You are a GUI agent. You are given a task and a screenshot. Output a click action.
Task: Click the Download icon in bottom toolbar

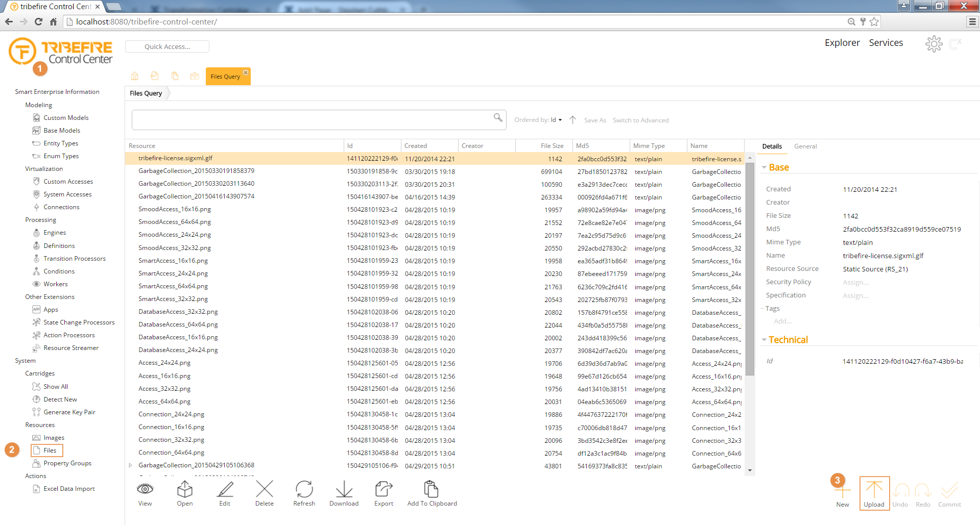(344, 490)
